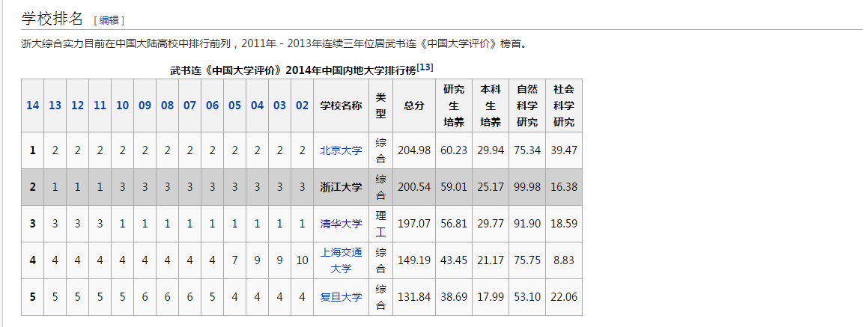Click year 09 column header link
The image size is (868, 327).
coord(145,105)
